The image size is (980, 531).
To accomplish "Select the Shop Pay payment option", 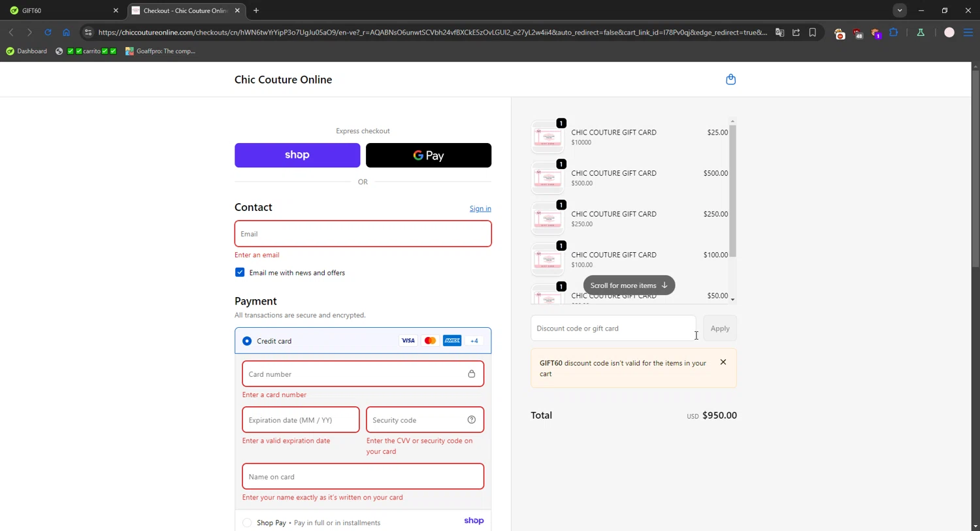I will pos(247,523).
